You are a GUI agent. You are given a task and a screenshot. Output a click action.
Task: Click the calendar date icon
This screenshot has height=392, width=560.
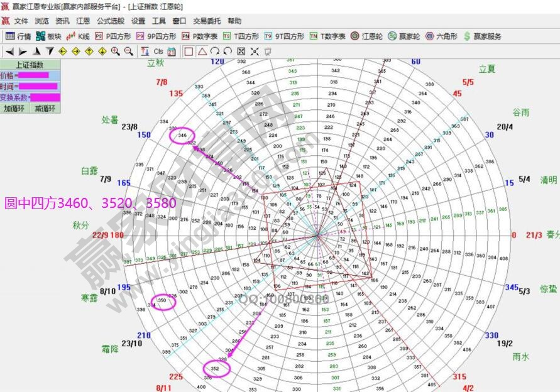pyautogui.click(x=172, y=52)
